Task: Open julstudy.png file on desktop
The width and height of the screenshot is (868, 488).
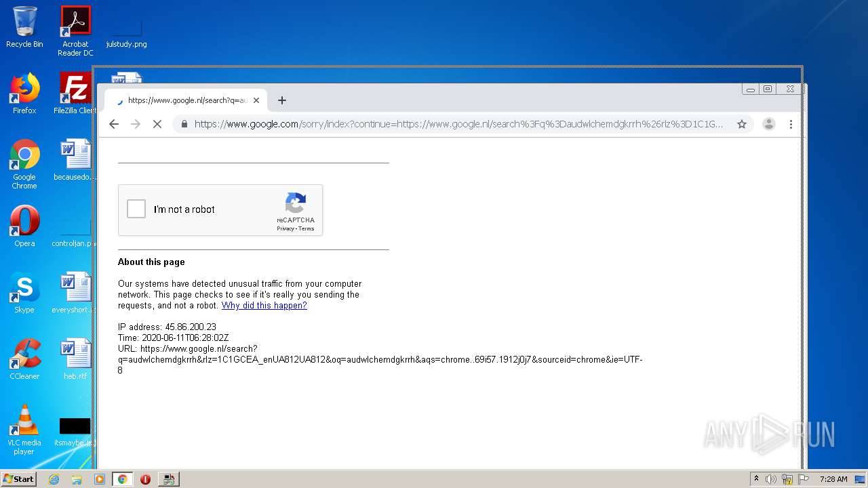Action: tap(126, 31)
